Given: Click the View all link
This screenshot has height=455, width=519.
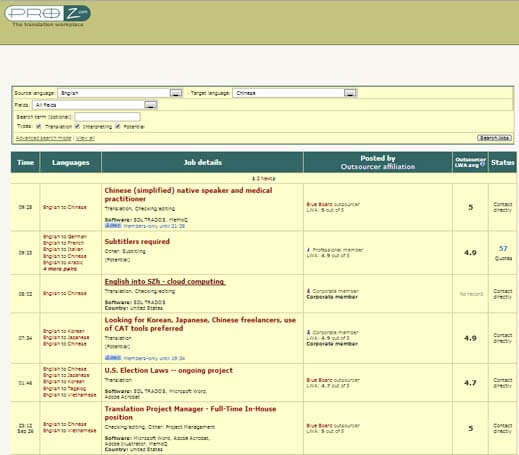Looking at the screenshot, I should tap(85, 138).
